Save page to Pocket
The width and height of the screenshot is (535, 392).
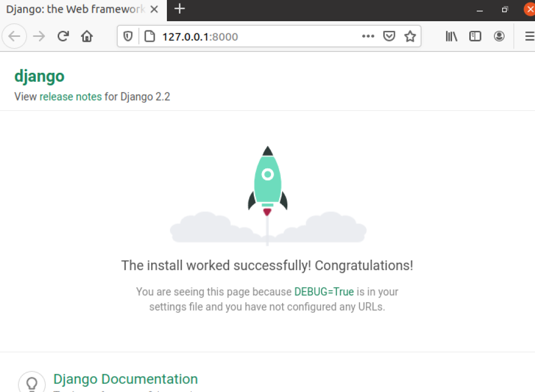pos(389,36)
